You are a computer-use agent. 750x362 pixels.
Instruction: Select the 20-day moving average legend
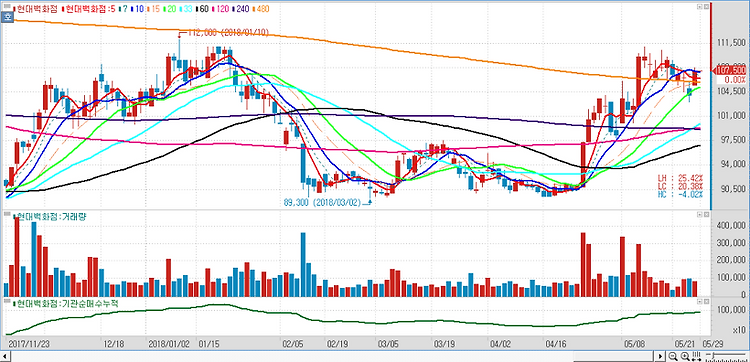tap(171, 9)
